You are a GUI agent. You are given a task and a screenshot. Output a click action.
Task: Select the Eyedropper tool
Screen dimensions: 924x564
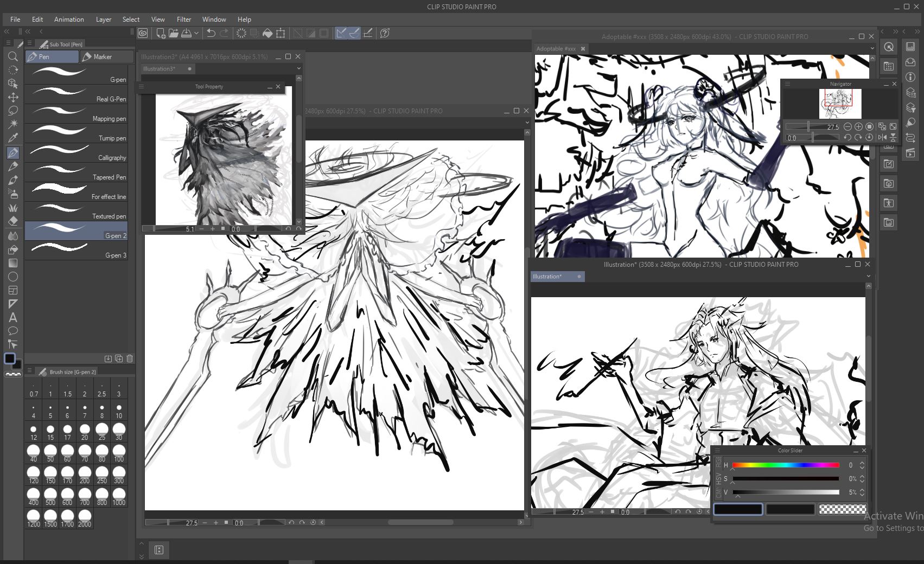tap(13, 138)
